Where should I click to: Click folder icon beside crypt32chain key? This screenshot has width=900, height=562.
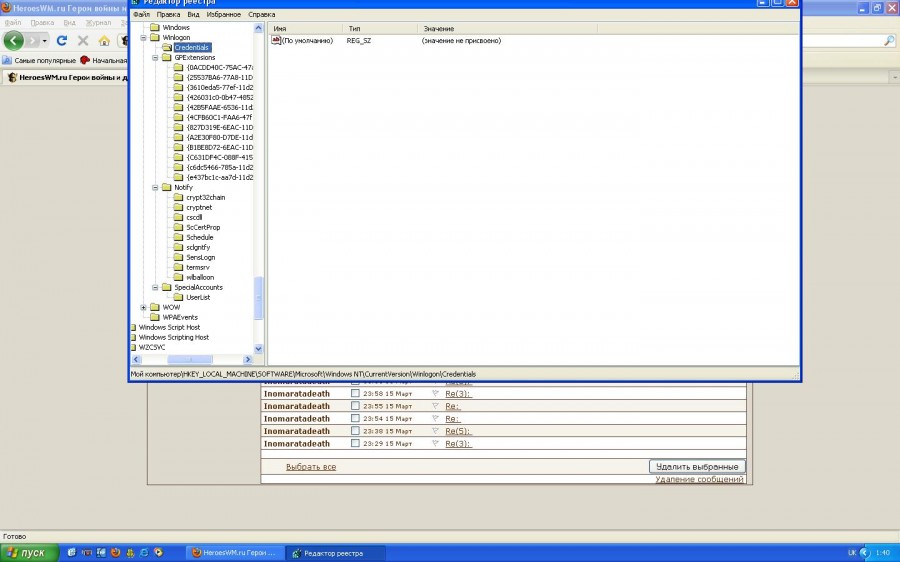coord(178,197)
